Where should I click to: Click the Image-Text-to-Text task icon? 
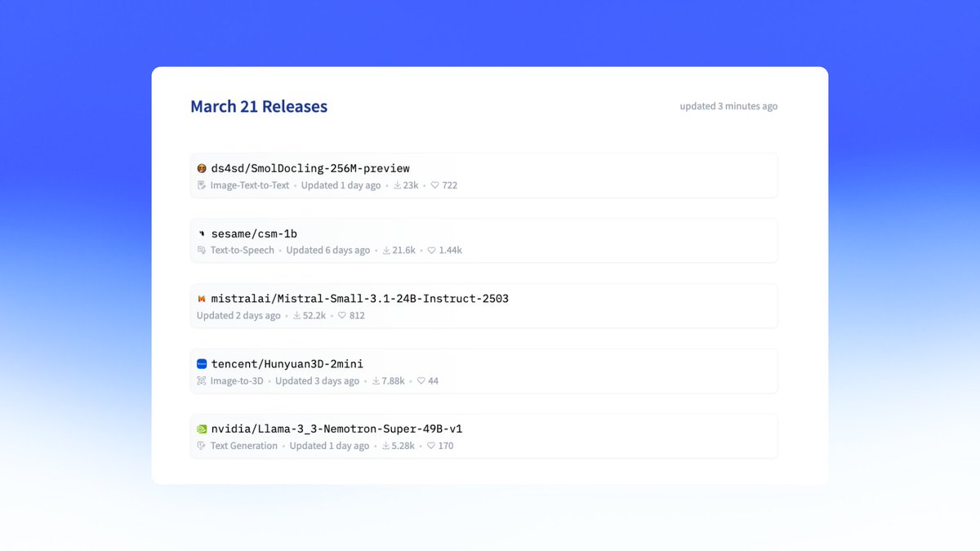pos(202,185)
